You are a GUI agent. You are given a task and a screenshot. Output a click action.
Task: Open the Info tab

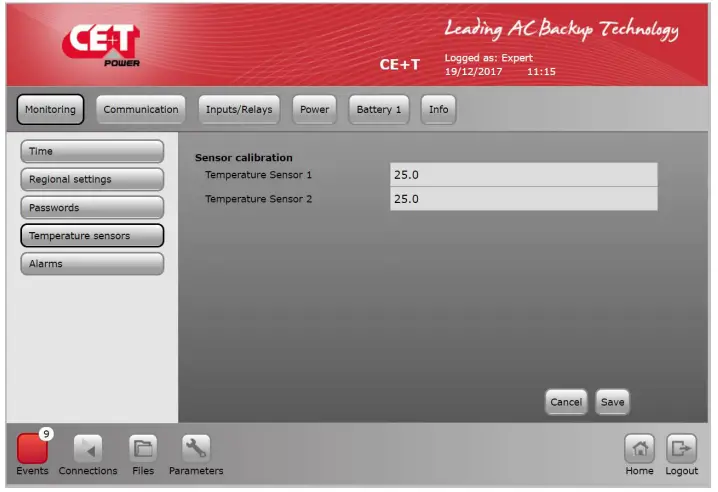438,109
